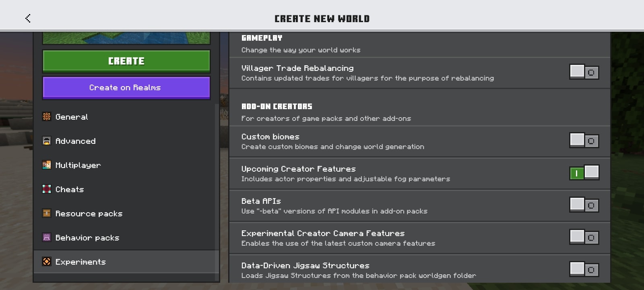Click the Create on Realms button
Image resolution: width=644 pixels, height=290 pixels.
126,87
